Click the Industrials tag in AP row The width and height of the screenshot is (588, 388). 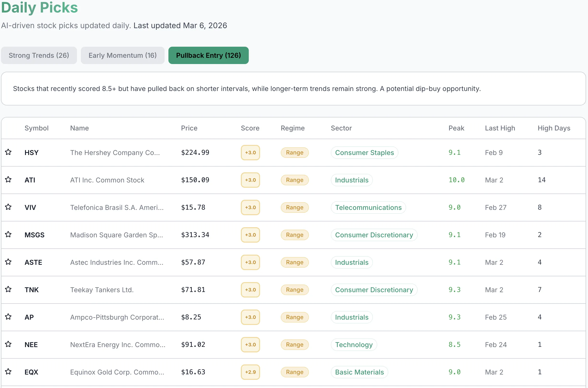click(x=352, y=317)
